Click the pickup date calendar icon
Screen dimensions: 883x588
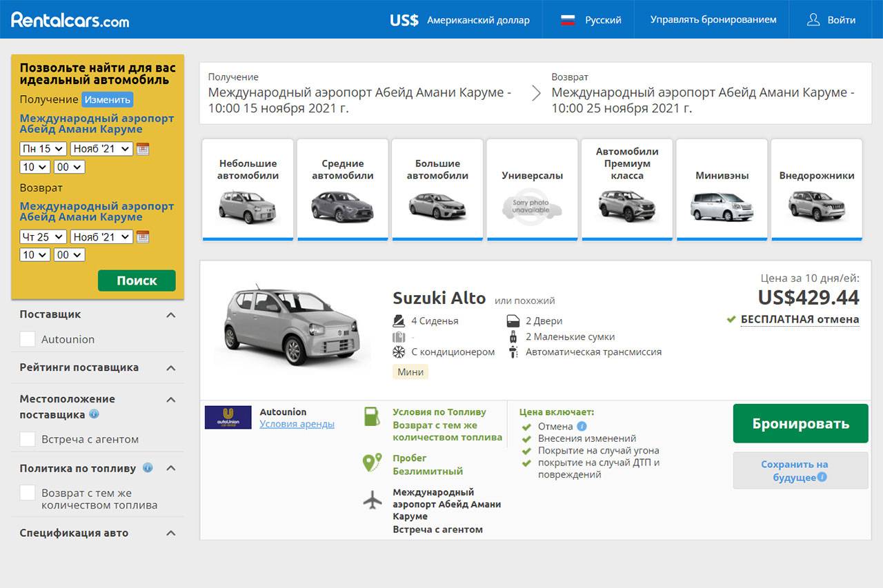(x=143, y=149)
